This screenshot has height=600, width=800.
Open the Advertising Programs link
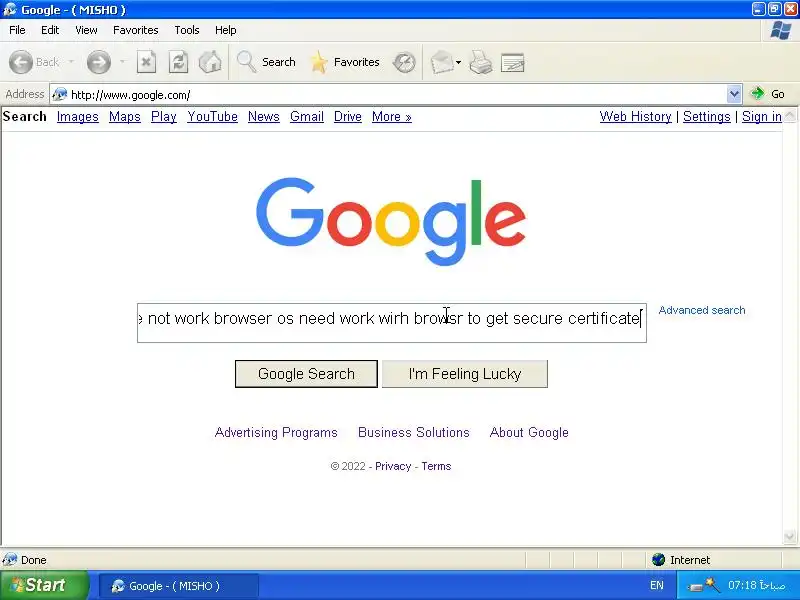(x=276, y=433)
